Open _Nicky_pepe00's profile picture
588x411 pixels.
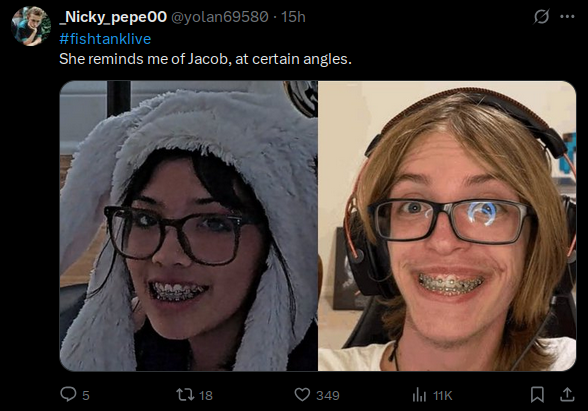click(x=31, y=26)
